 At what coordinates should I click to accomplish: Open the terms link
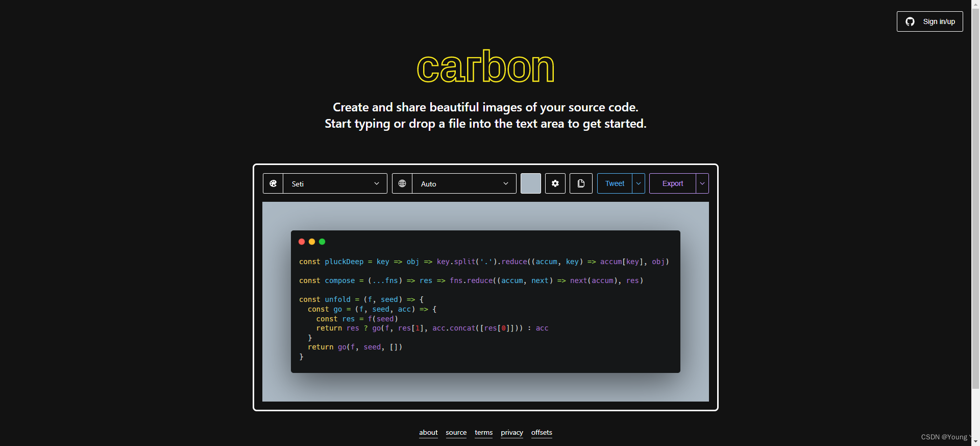[x=483, y=433]
